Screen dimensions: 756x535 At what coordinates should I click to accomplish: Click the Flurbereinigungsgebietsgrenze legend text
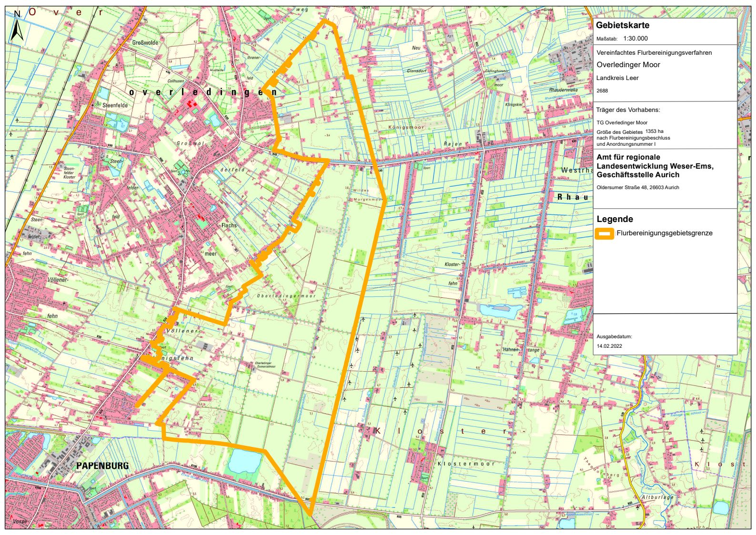(x=664, y=233)
